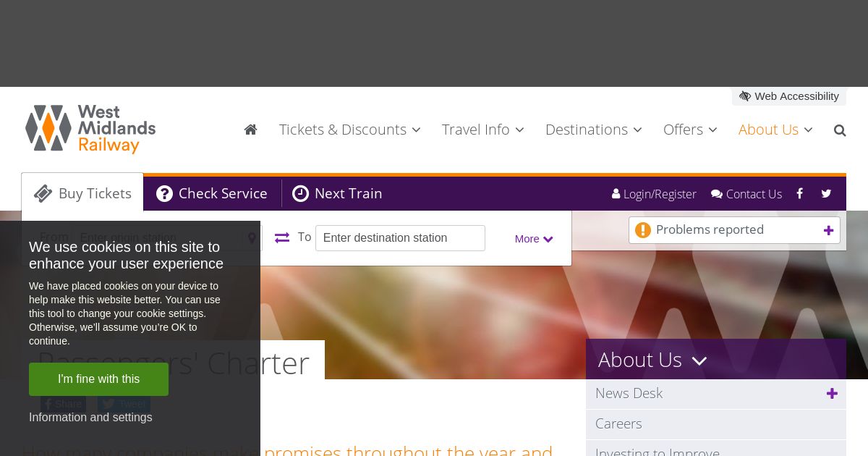Viewport: 868px width, 456px height.
Task: Open cookie Information and settings
Action: [x=90, y=418]
